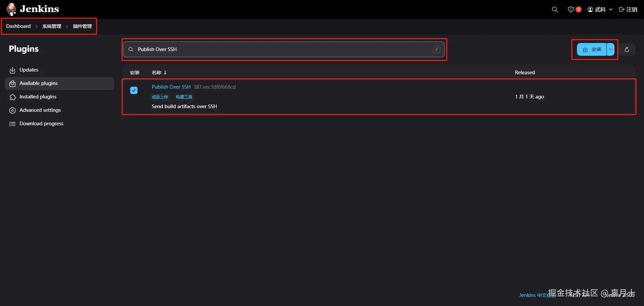644x306 pixels.
Task: Click the Advanced settings gear icon
Action: coord(12,111)
